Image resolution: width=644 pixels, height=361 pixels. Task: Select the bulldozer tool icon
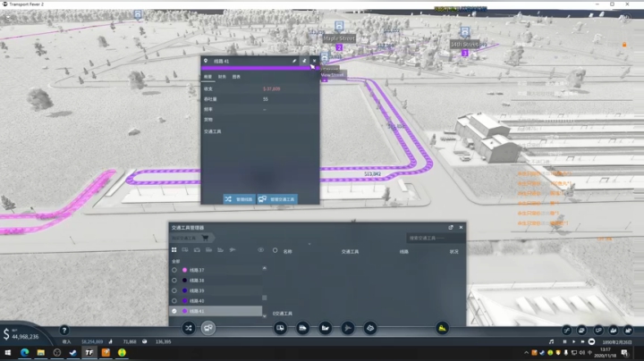pyautogui.click(x=443, y=328)
